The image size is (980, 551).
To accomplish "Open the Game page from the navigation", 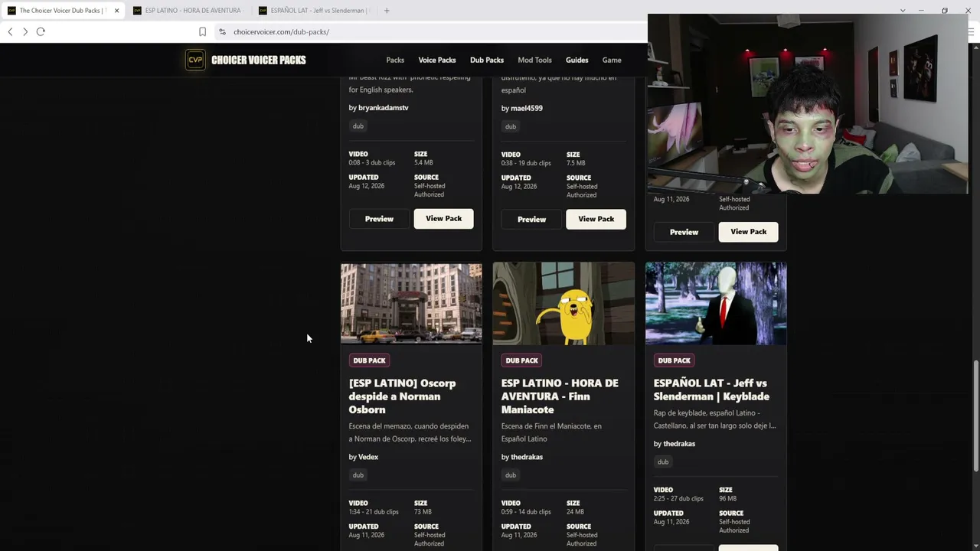I will pyautogui.click(x=612, y=60).
